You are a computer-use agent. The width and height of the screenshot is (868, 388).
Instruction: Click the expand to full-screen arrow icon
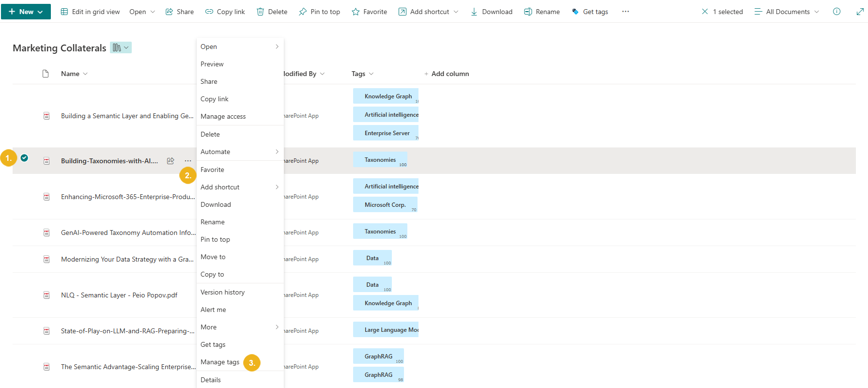click(860, 12)
